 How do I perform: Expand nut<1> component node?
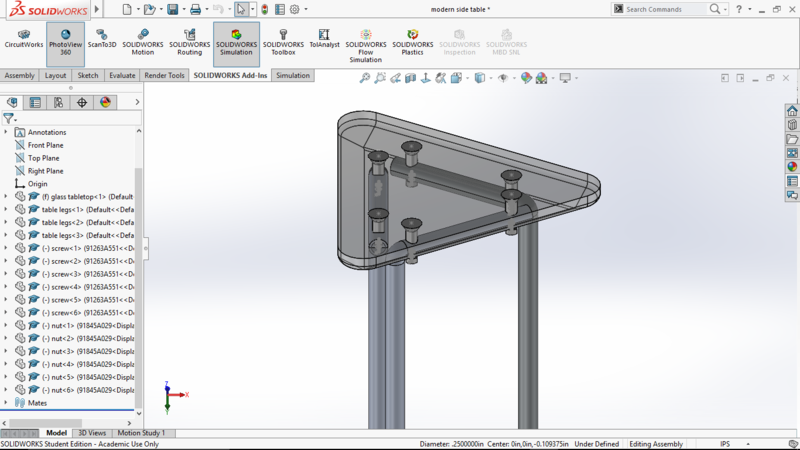pyautogui.click(x=6, y=326)
